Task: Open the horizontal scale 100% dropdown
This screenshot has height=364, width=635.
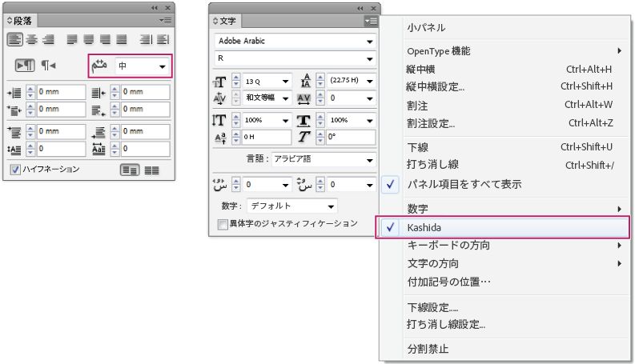Action: tap(352, 120)
